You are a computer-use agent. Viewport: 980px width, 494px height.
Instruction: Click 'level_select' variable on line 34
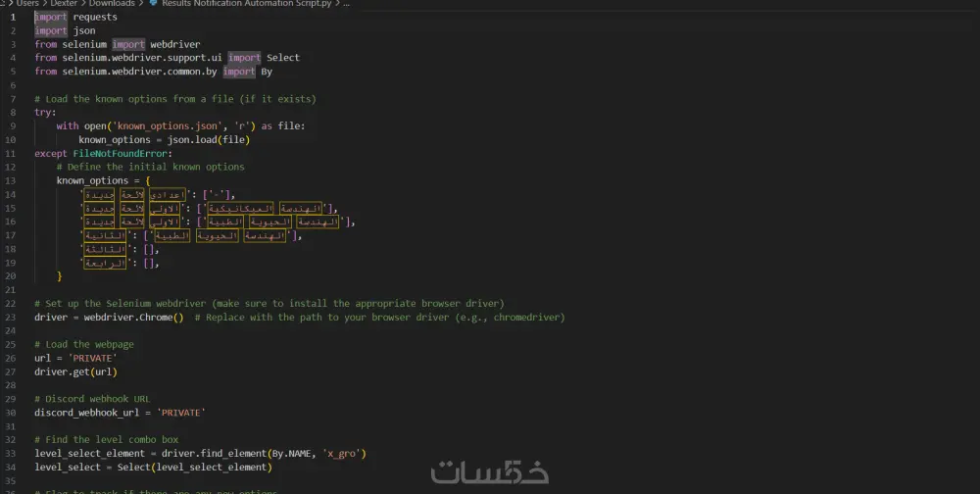tap(68, 468)
